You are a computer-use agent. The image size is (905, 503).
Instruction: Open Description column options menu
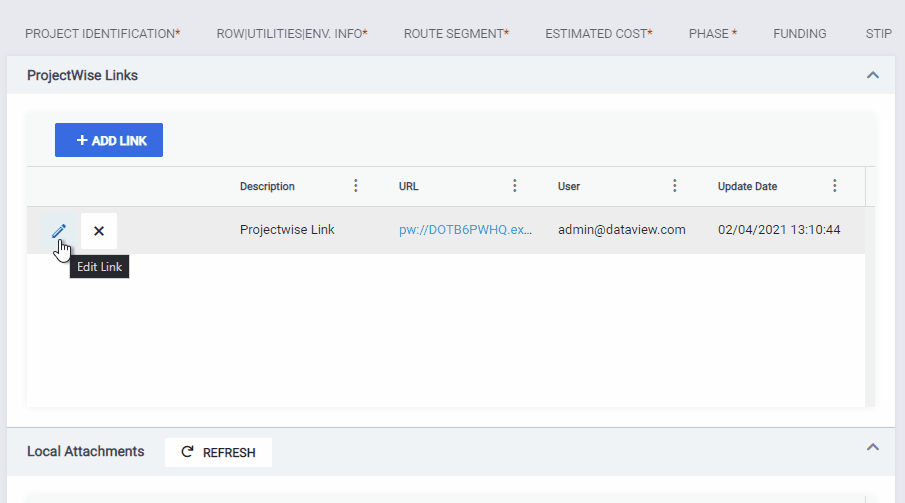pos(356,186)
